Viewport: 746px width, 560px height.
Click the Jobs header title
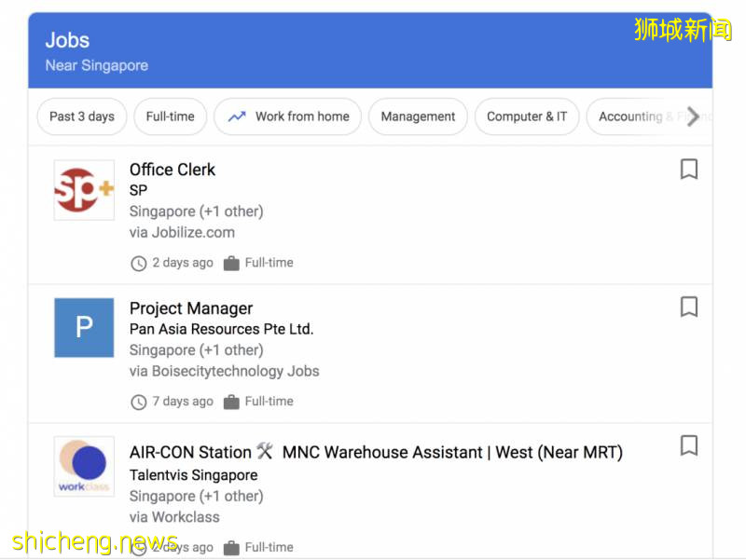tap(67, 40)
